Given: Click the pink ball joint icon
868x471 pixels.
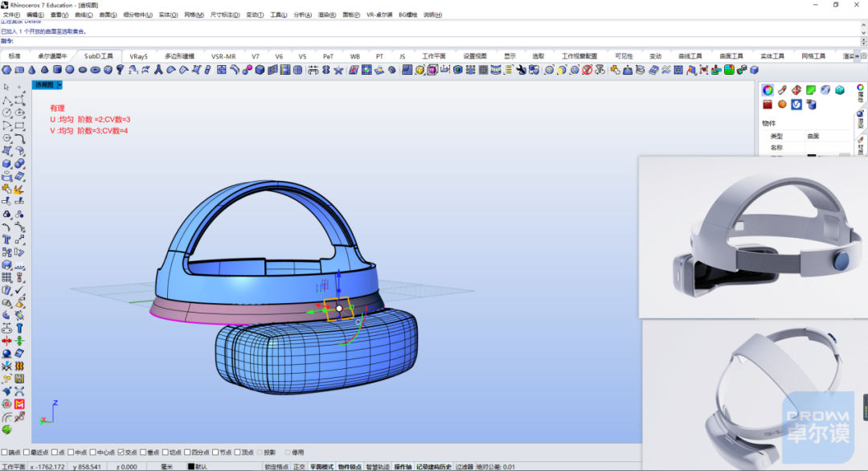Looking at the screenshot, I should [247, 70].
